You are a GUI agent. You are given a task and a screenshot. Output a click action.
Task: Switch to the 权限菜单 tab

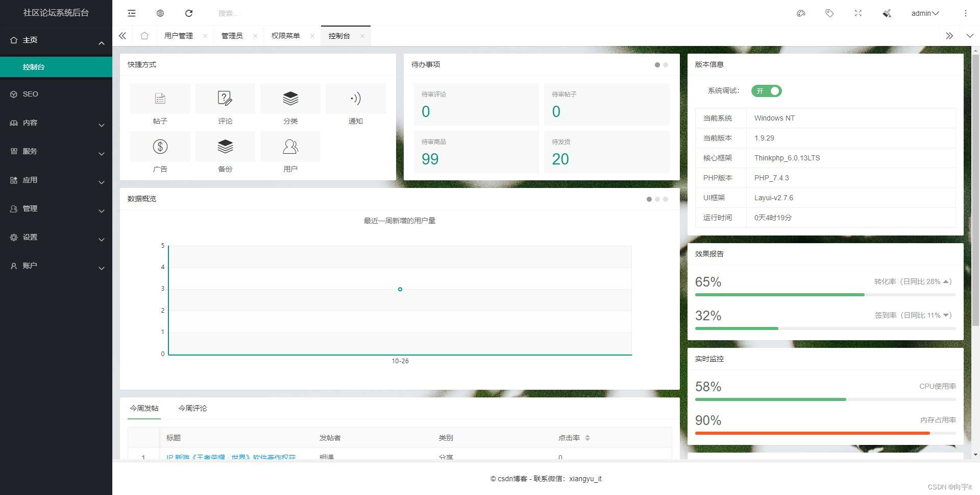coord(286,36)
